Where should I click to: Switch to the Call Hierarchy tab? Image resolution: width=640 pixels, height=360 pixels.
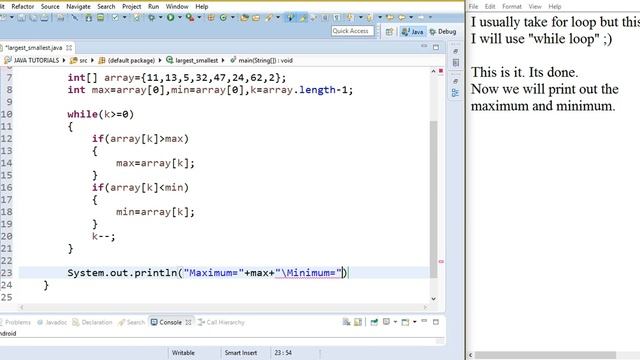click(221, 322)
